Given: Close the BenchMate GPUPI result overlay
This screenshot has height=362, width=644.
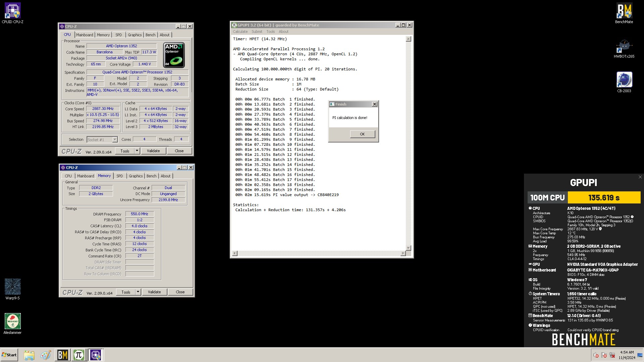Looking at the screenshot, I should point(640,177).
